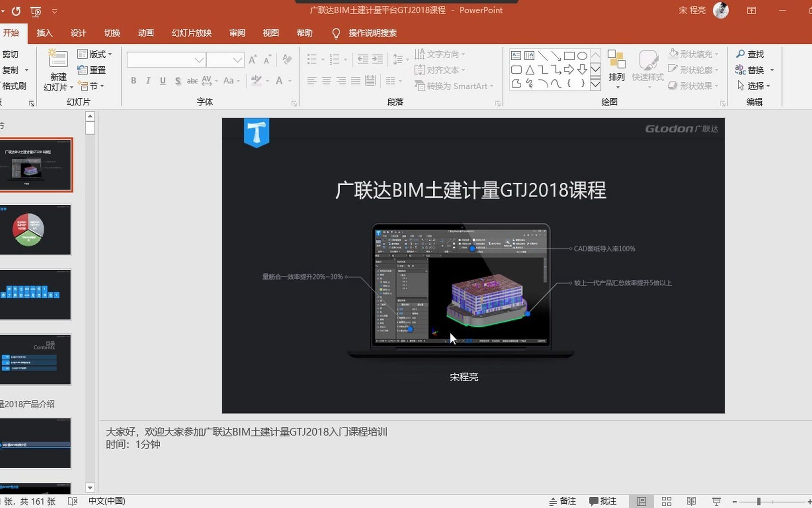Click the increase font size icon
This screenshot has width=812, height=508.
pyautogui.click(x=253, y=59)
